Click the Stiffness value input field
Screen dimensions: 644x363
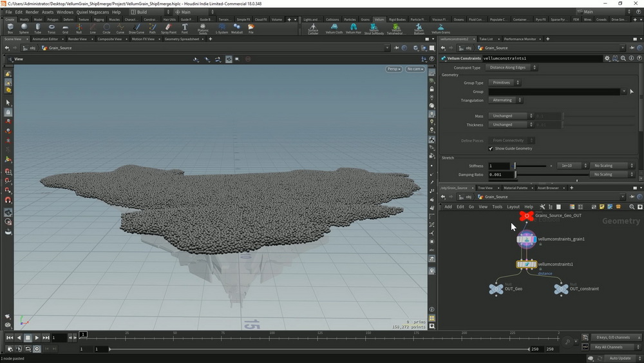coord(499,166)
